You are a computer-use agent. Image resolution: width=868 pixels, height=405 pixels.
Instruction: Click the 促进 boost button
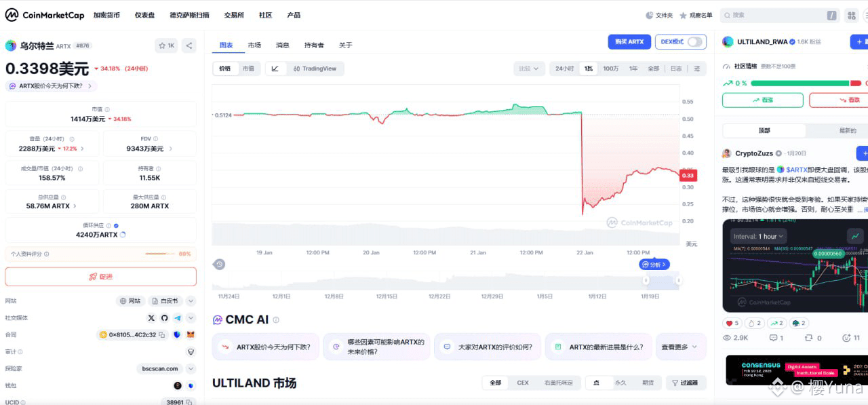click(100, 277)
